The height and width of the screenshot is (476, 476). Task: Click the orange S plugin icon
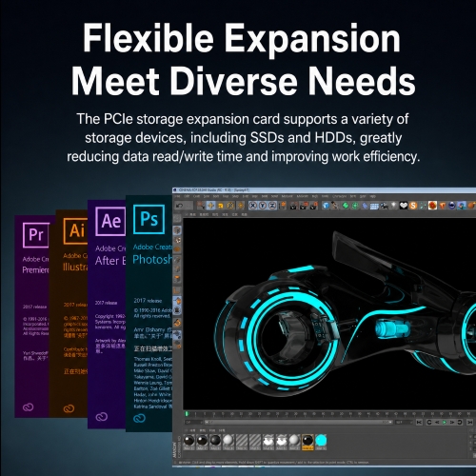coord(413,206)
